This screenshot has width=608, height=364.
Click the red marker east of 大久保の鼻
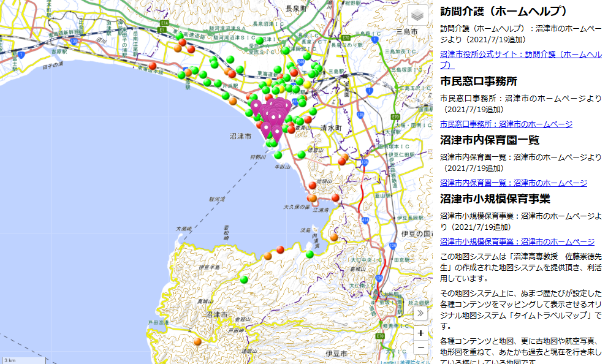pyautogui.click(x=335, y=197)
